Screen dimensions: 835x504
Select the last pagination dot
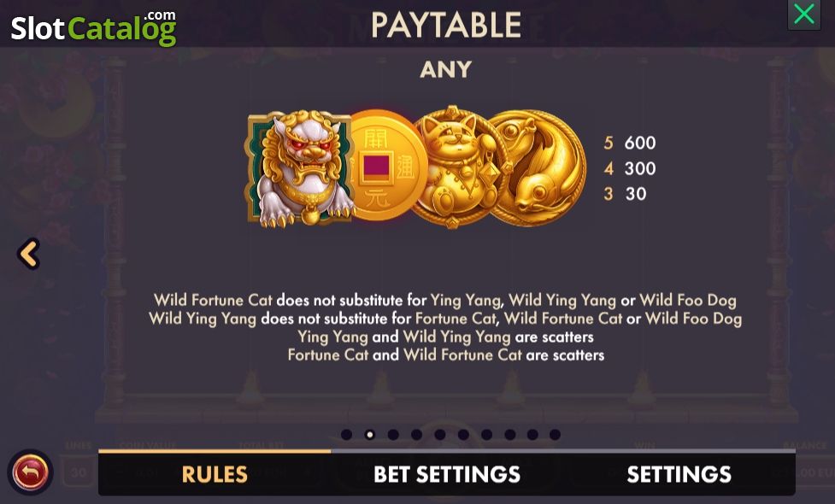click(555, 435)
